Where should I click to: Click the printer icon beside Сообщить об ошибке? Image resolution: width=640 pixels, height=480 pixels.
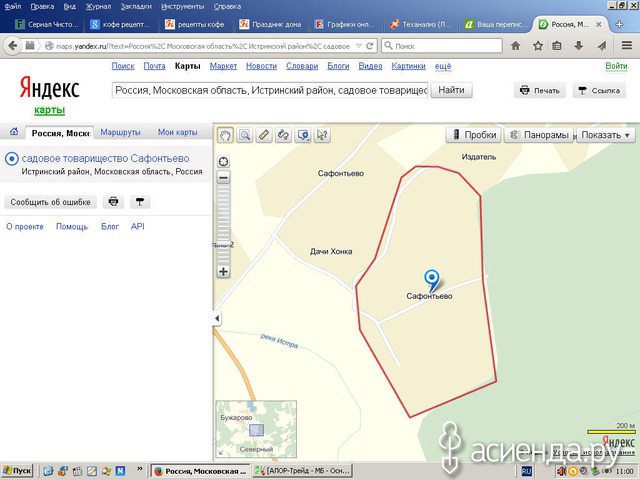click(x=113, y=202)
